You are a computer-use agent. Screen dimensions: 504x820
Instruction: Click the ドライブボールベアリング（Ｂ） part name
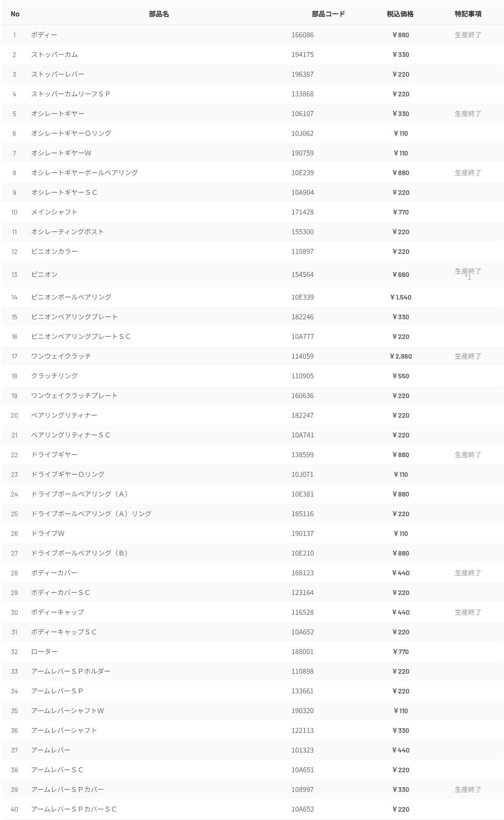[x=80, y=553]
